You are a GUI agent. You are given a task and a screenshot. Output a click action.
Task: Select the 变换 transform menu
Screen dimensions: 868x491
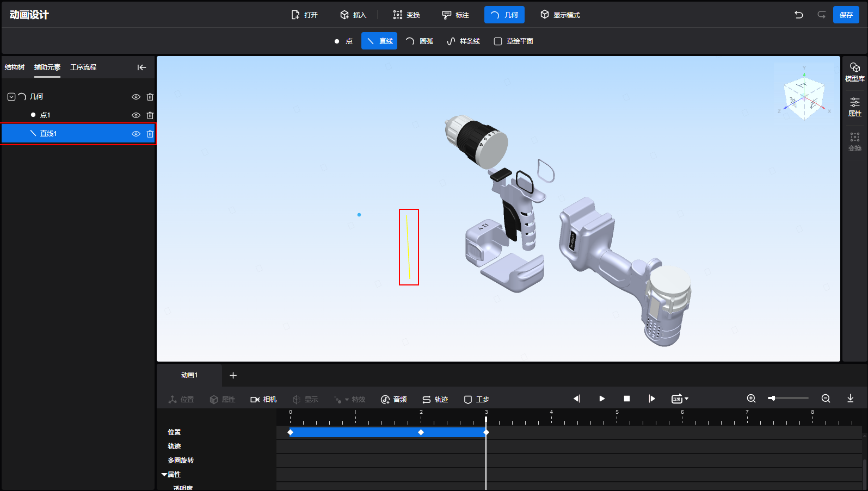[x=407, y=15]
